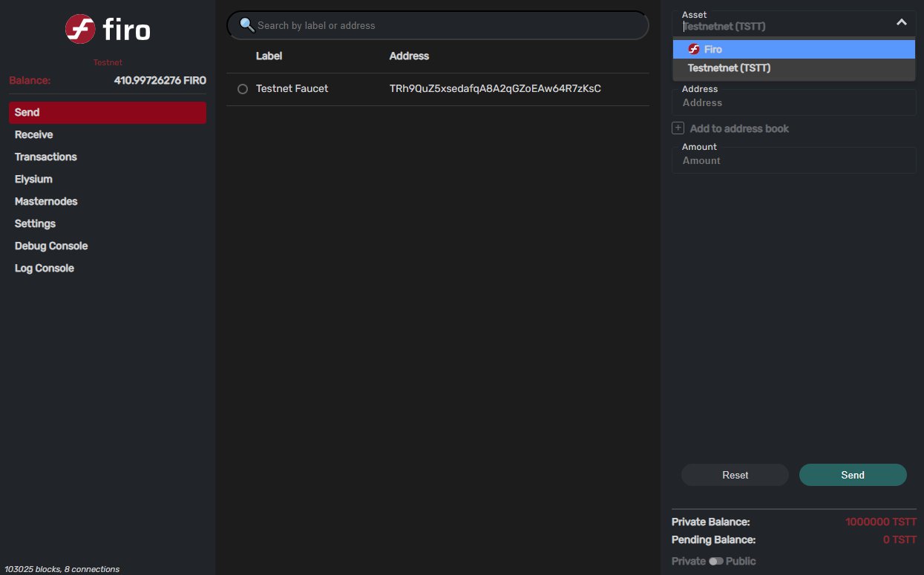Click the Pending Balance: label

point(713,540)
